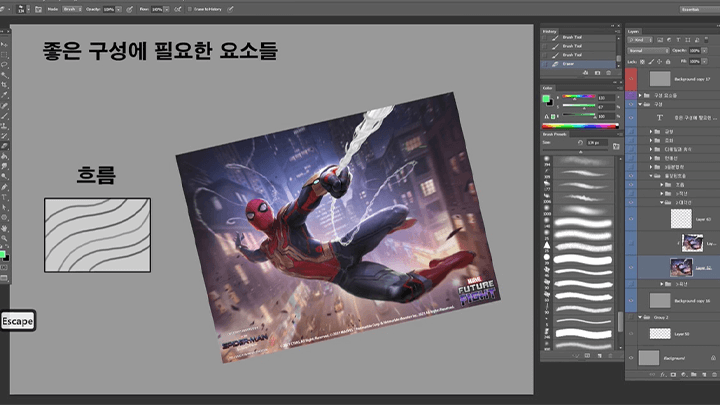Filter layers by type layers icon
Image resolution: width=720 pixels, height=405 pixels.
678,40
